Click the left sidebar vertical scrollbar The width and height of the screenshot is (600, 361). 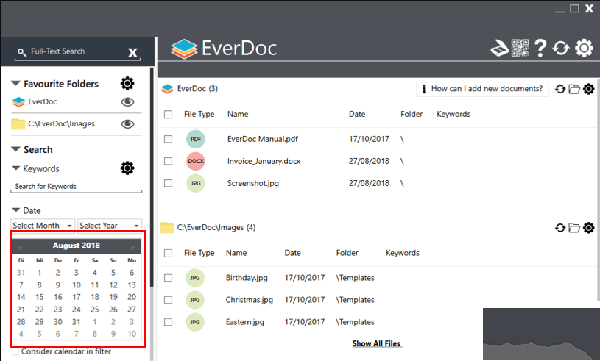152,177
